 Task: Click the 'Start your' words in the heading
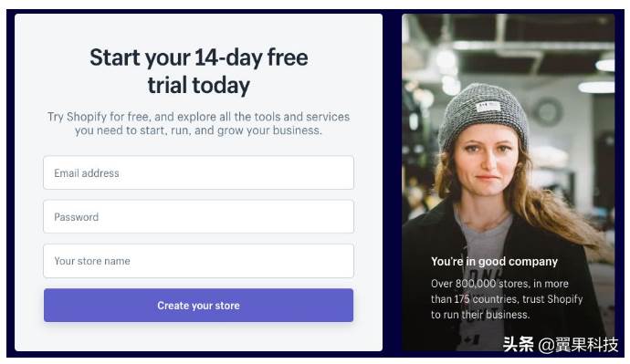(x=140, y=57)
